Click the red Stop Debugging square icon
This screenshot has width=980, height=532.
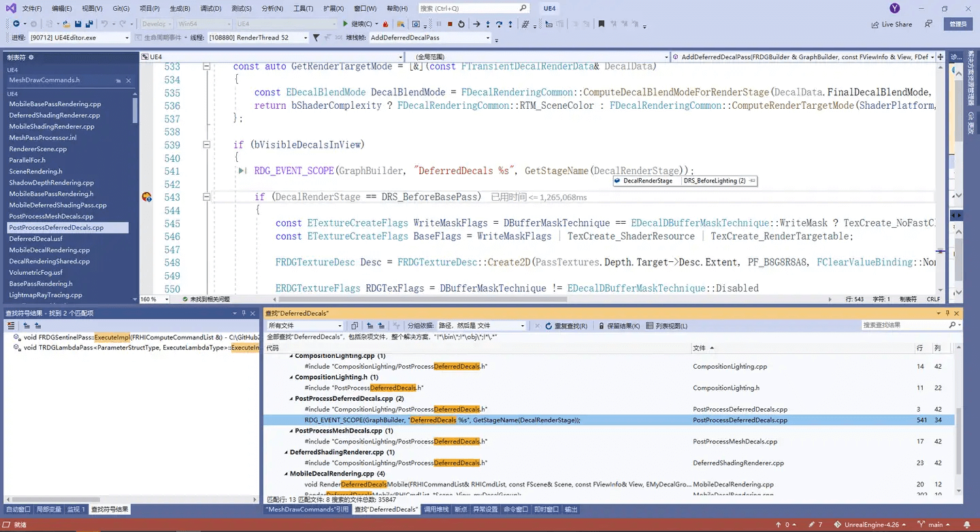pos(450,24)
